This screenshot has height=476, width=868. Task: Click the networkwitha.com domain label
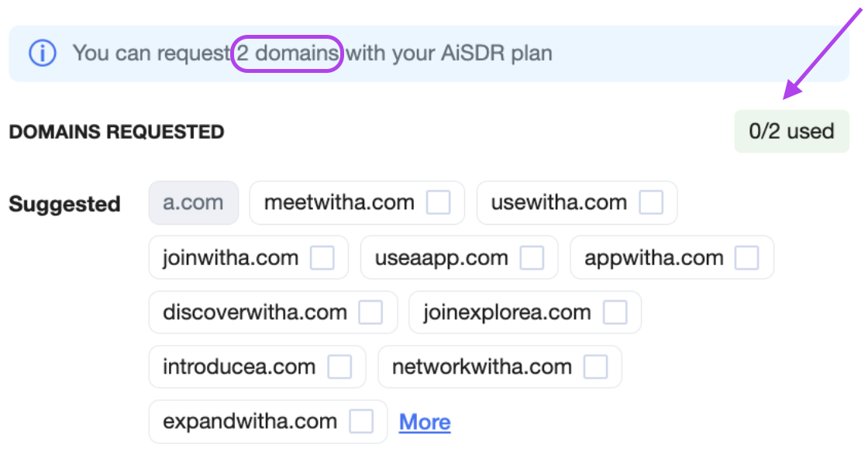[481, 367]
